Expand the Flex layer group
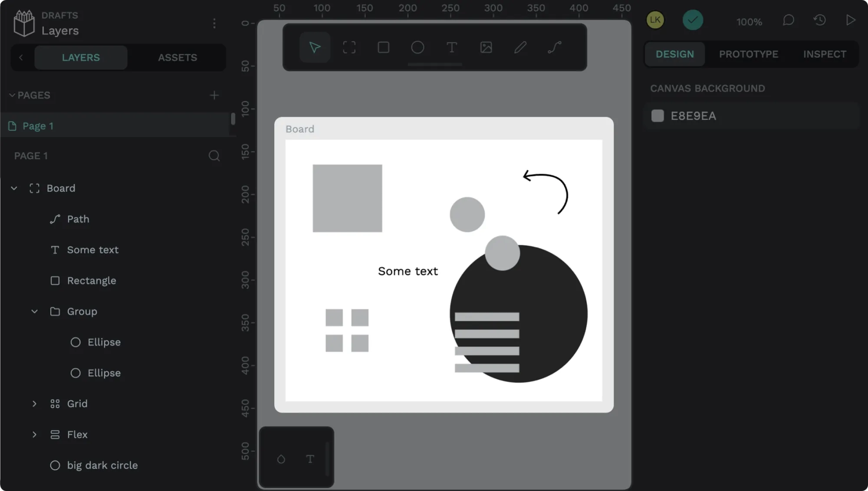The image size is (868, 491). pos(34,434)
